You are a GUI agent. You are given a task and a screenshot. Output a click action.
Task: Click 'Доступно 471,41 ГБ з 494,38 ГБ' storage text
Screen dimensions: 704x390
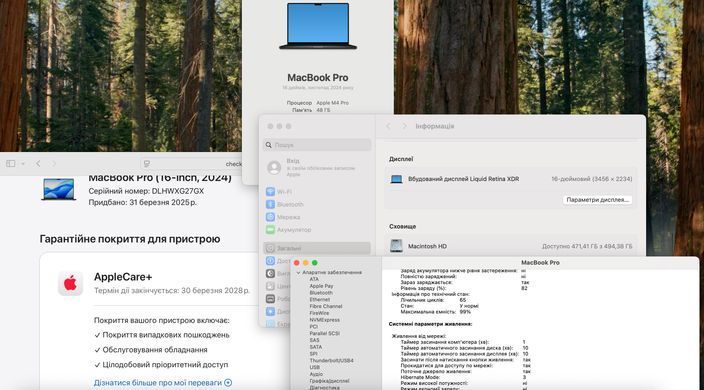pos(587,246)
